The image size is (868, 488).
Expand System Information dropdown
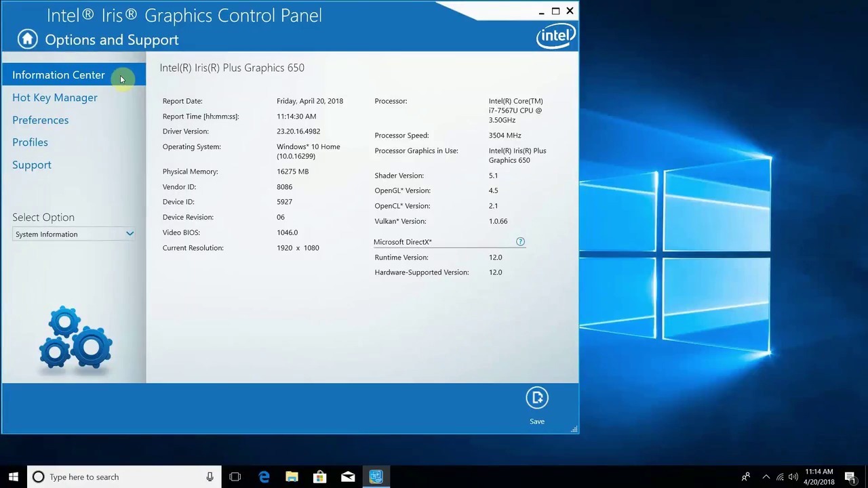coord(73,234)
